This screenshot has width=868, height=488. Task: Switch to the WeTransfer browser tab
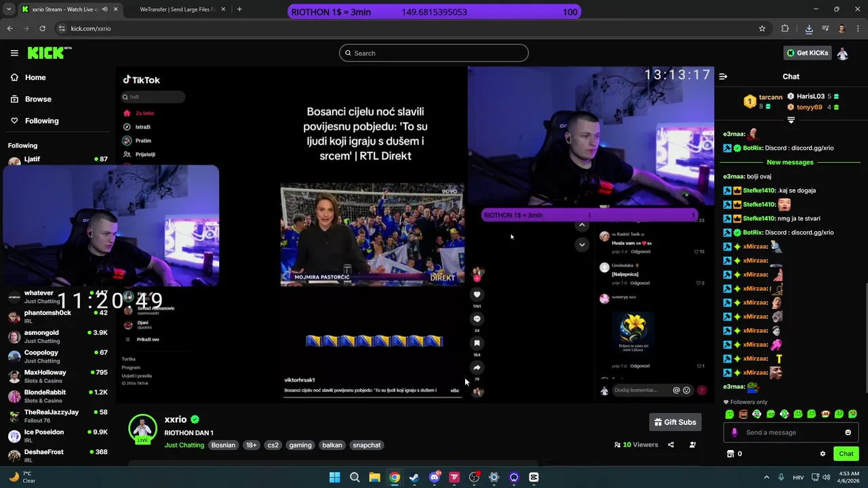pyautogui.click(x=178, y=9)
